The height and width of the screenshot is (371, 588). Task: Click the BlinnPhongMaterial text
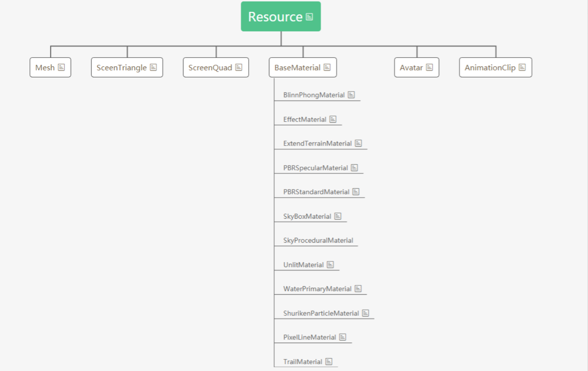click(x=314, y=95)
